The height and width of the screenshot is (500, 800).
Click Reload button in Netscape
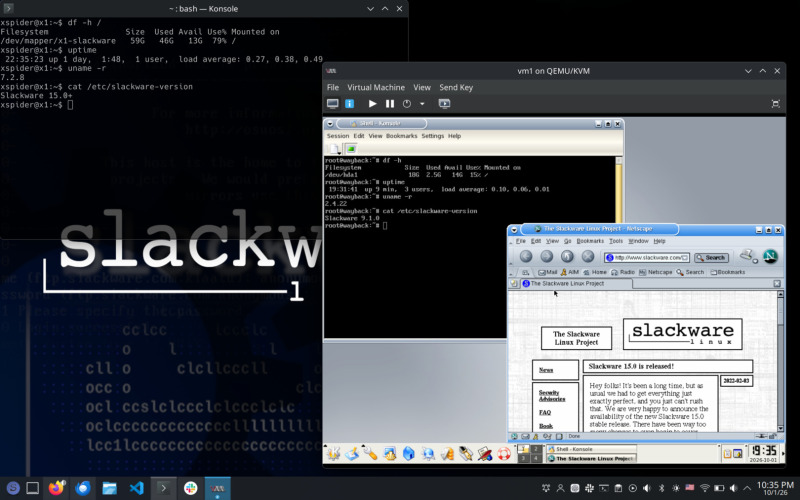pyautogui.click(x=567, y=257)
